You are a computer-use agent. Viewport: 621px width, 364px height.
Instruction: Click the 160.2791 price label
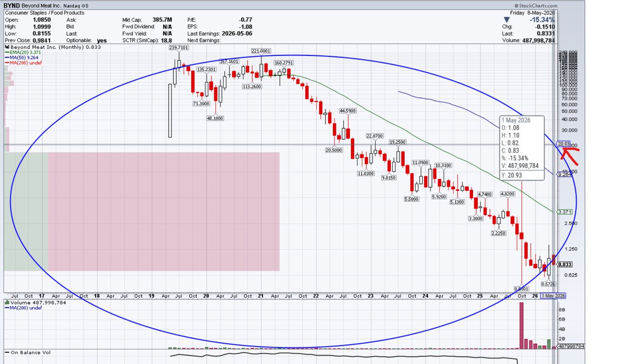point(284,63)
